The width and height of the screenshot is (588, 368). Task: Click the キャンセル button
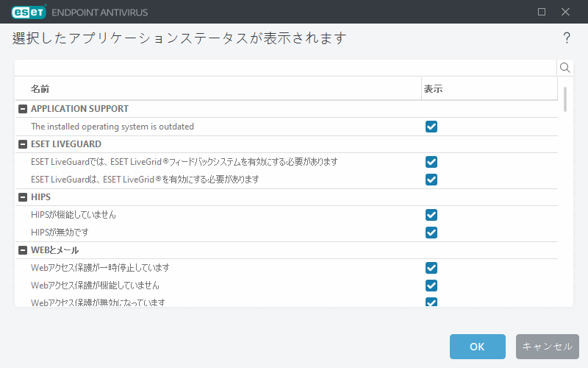pyautogui.click(x=548, y=347)
